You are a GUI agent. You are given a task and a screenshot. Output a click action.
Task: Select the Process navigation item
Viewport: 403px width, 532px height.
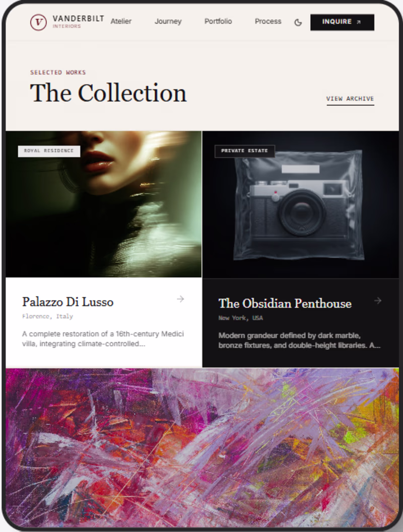point(268,21)
